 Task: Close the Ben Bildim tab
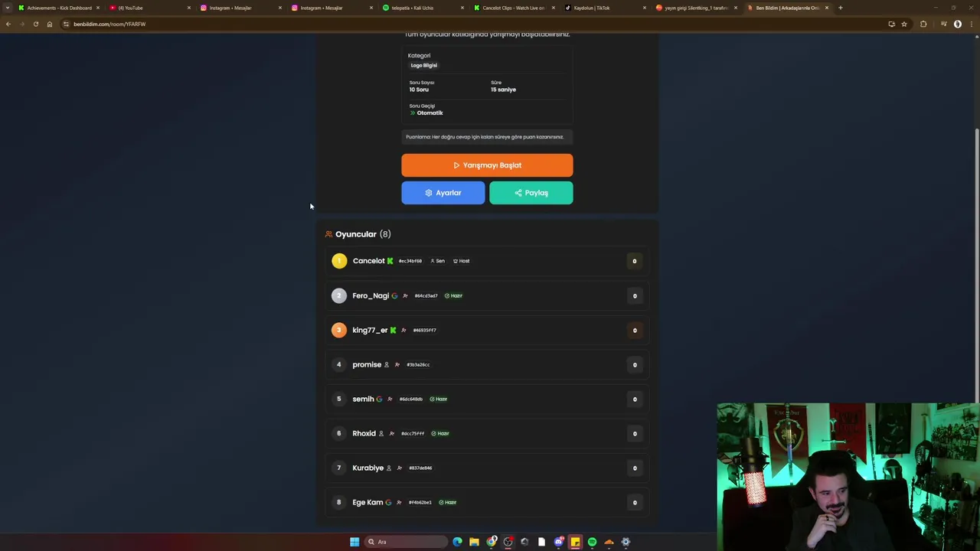point(827,8)
